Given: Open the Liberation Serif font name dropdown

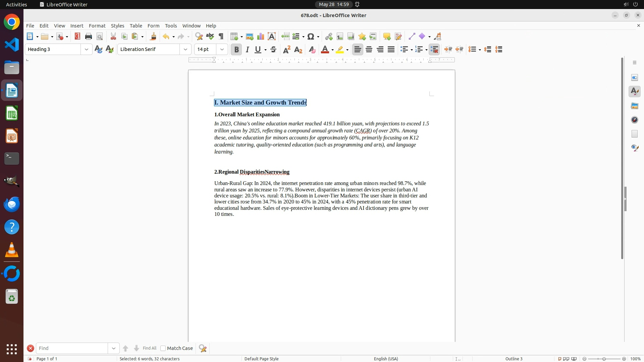Looking at the screenshot, I should (185, 50).
